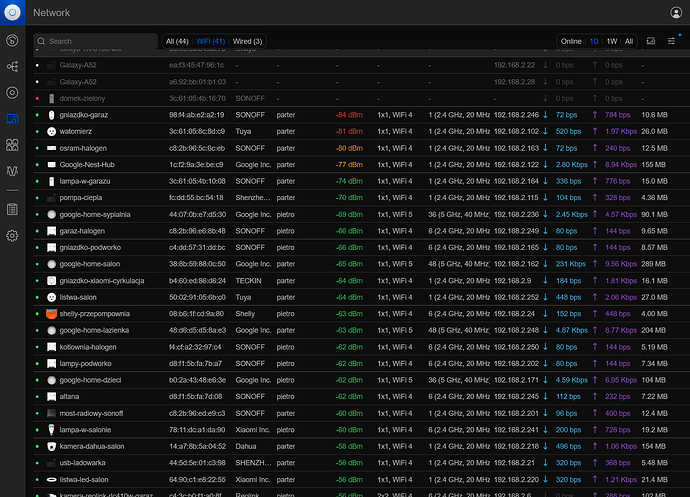The height and width of the screenshot is (497, 690).
Task: Click the -84 dBm signal value
Action: pos(349,115)
